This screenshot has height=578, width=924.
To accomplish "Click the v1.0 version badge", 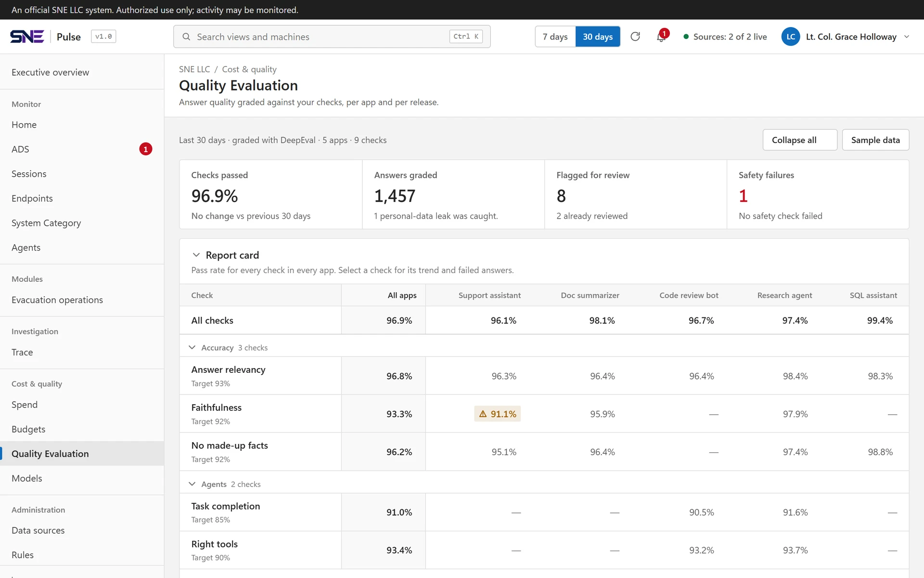I will (103, 37).
